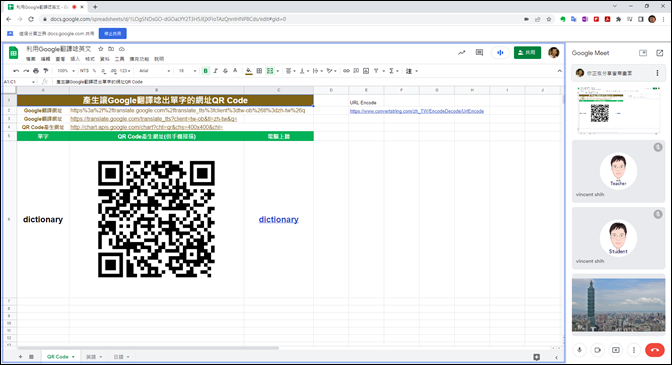Viewport: 672px width, 365px height.
Task: Star the spreadsheet document
Action: pos(101,49)
